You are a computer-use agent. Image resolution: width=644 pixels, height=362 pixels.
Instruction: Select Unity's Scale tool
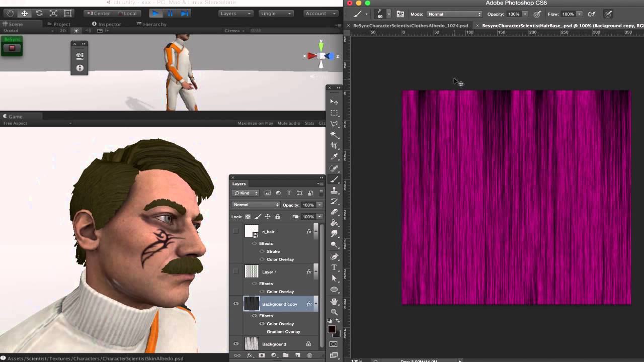pos(53,14)
